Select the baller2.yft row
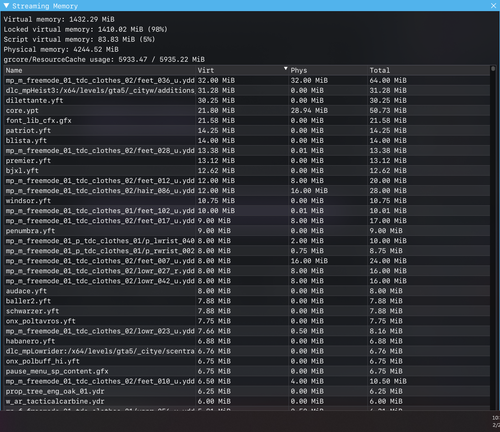 (x=247, y=301)
